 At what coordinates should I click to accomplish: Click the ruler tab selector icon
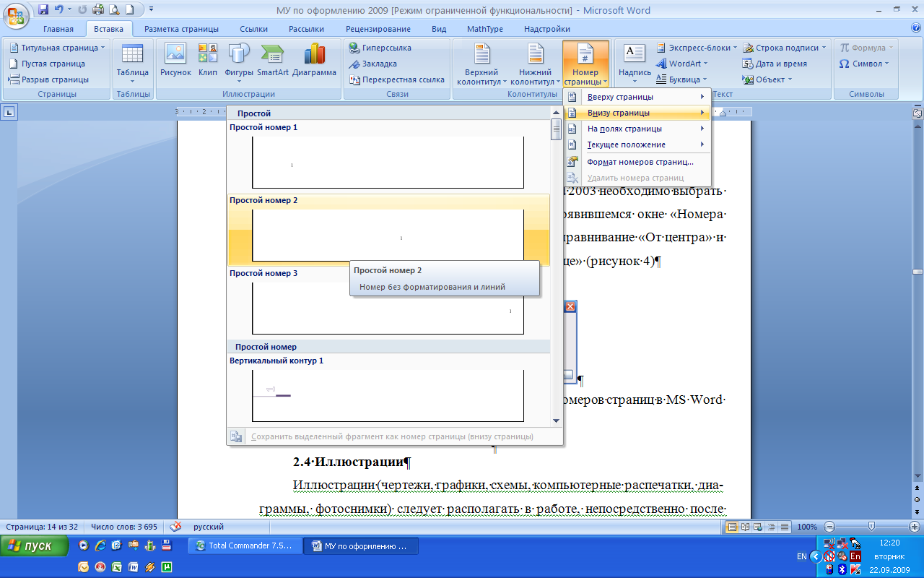10,112
